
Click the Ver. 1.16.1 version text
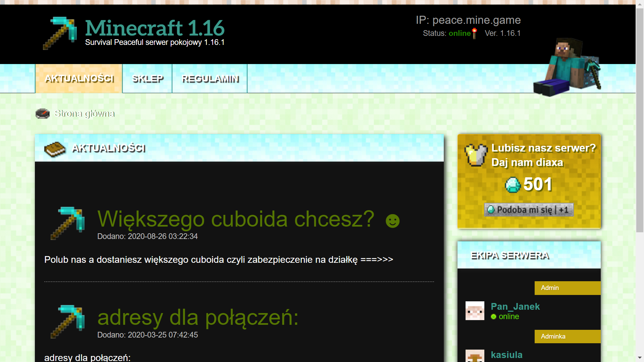[503, 33]
